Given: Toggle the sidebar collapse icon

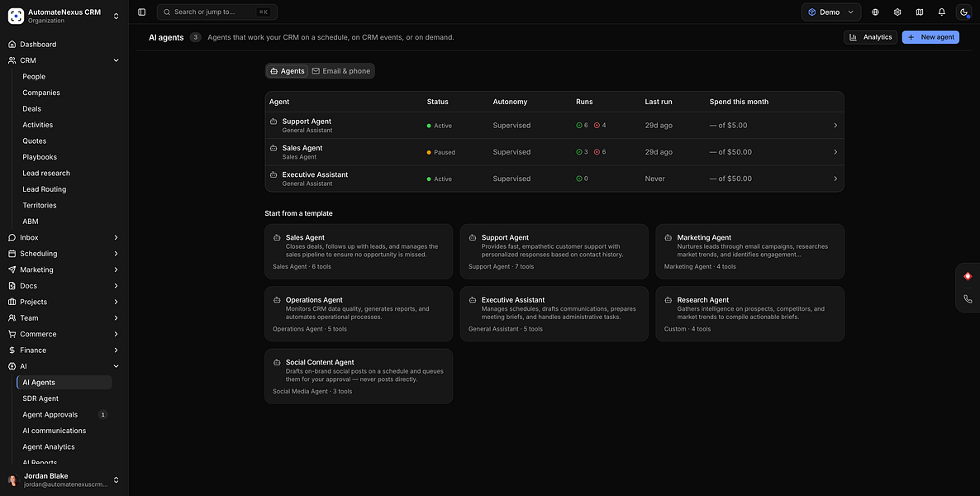Looking at the screenshot, I should [142, 12].
